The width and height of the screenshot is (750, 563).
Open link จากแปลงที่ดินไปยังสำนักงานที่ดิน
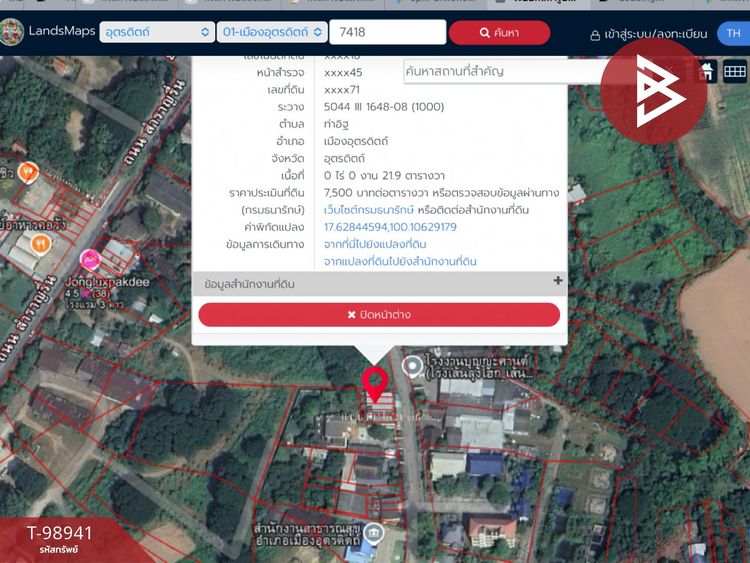[400, 262]
